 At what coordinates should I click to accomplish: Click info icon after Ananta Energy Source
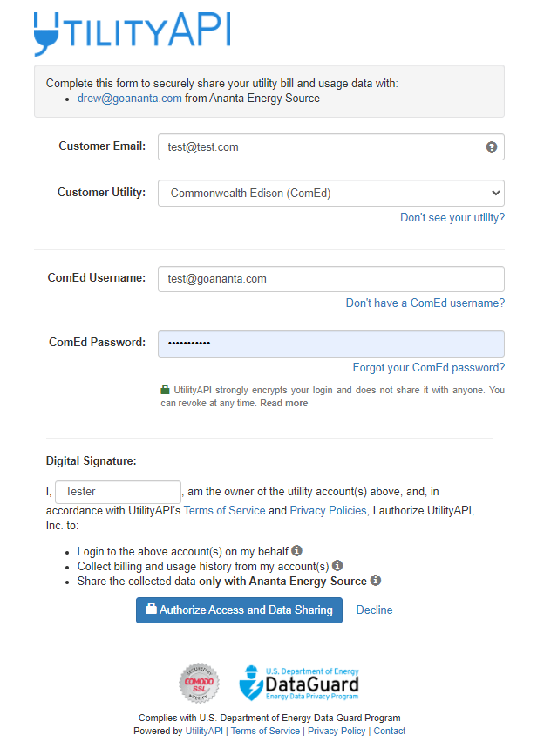376,580
